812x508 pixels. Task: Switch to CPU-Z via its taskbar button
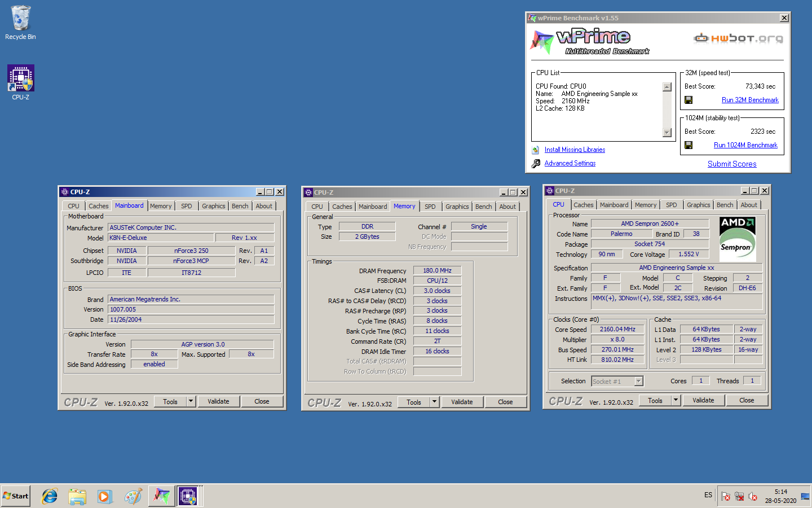(x=188, y=496)
